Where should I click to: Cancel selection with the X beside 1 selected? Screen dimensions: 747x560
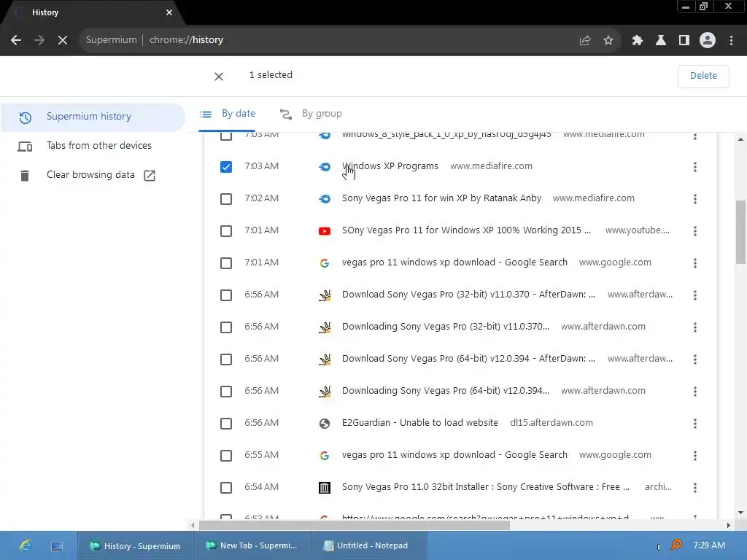(x=219, y=76)
